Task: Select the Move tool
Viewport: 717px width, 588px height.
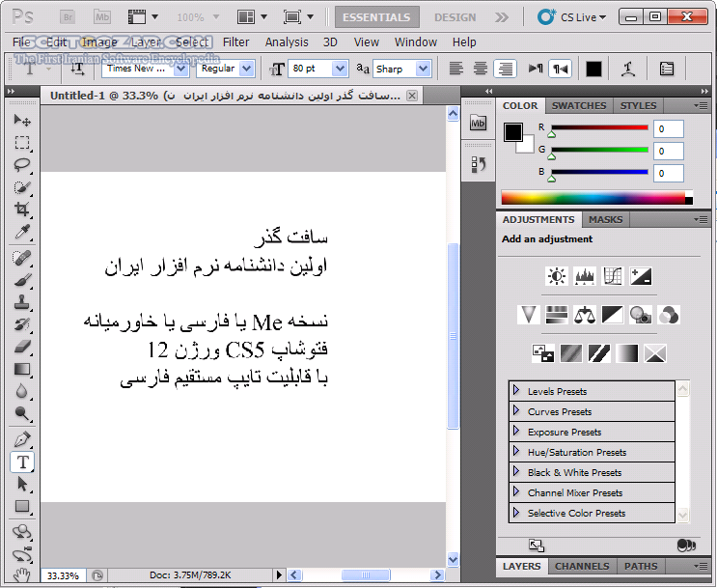Action: pyautogui.click(x=22, y=121)
